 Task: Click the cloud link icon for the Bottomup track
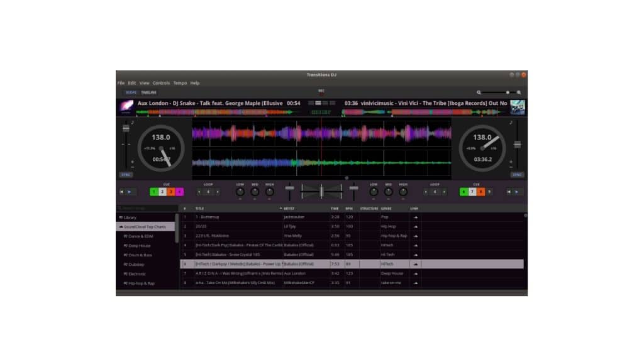pos(415,217)
